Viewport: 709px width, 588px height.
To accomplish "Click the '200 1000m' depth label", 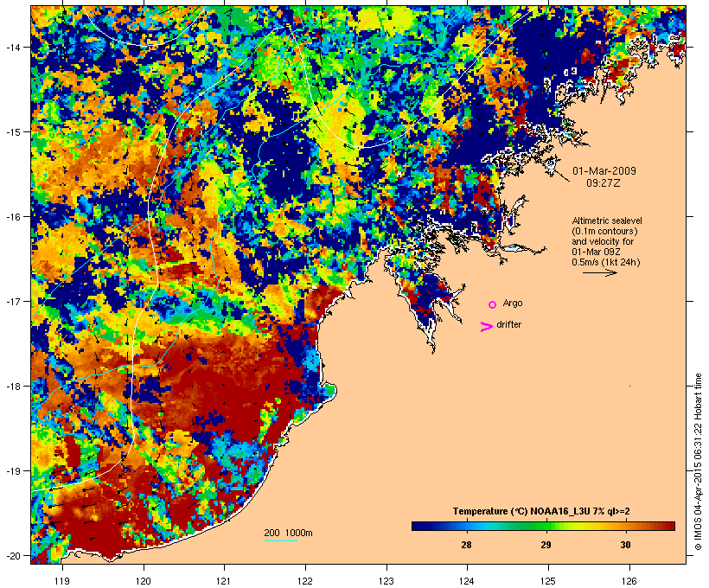I will pyautogui.click(x=288, y=533).
